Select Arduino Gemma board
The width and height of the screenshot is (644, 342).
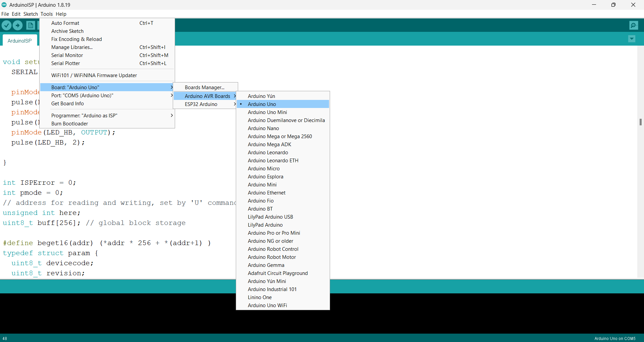pyautogui.click(x=283, y=265)
